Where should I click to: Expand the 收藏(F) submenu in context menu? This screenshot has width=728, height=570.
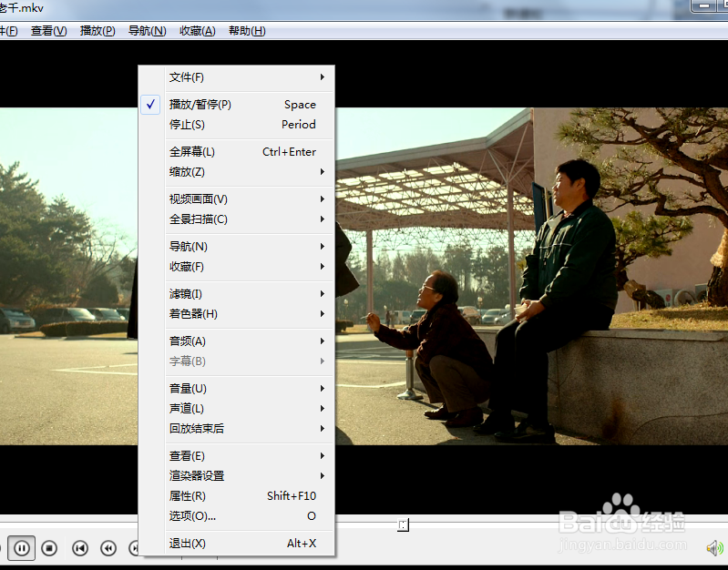[x=237, y=267]
